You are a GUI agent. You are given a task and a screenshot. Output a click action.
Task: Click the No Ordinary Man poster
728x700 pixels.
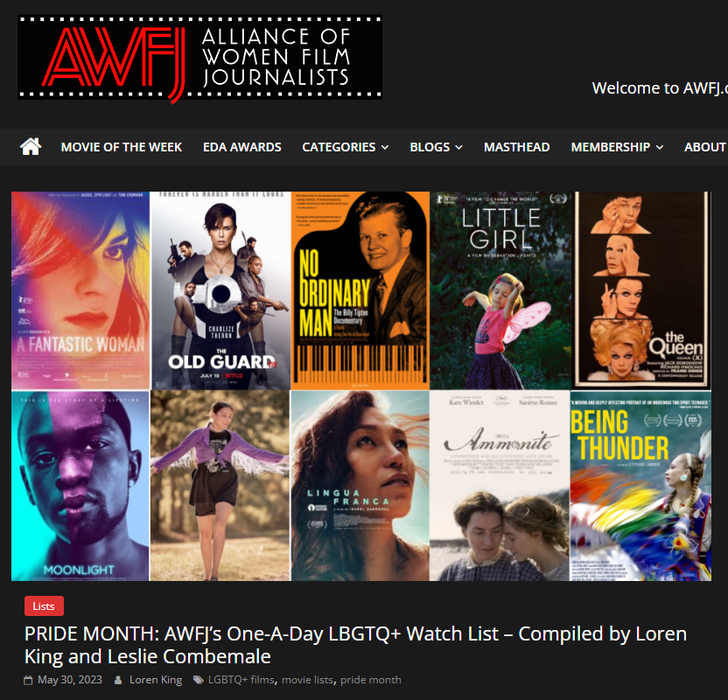pos(360,290)
